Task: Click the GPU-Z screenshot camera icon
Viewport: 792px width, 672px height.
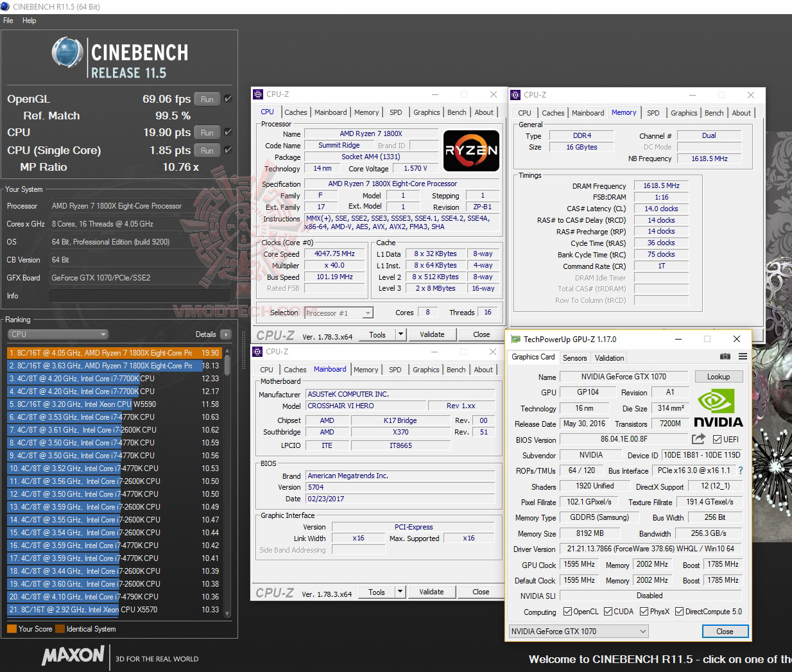Action: (725, 357)
